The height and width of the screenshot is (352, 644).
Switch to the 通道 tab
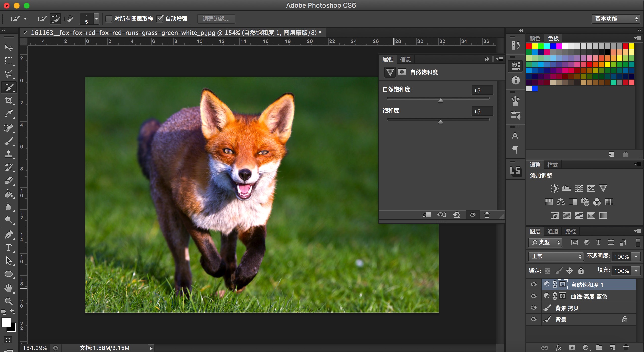point(553,231)
